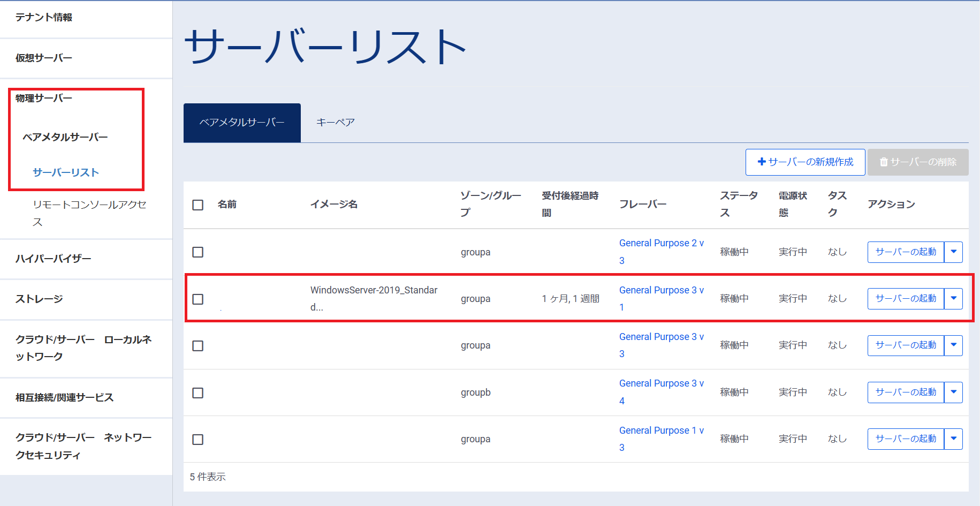Click the grayed サーバーの削除 trash button
The width and height of the screenshot is (980, 506).
[x=917, y=162]
